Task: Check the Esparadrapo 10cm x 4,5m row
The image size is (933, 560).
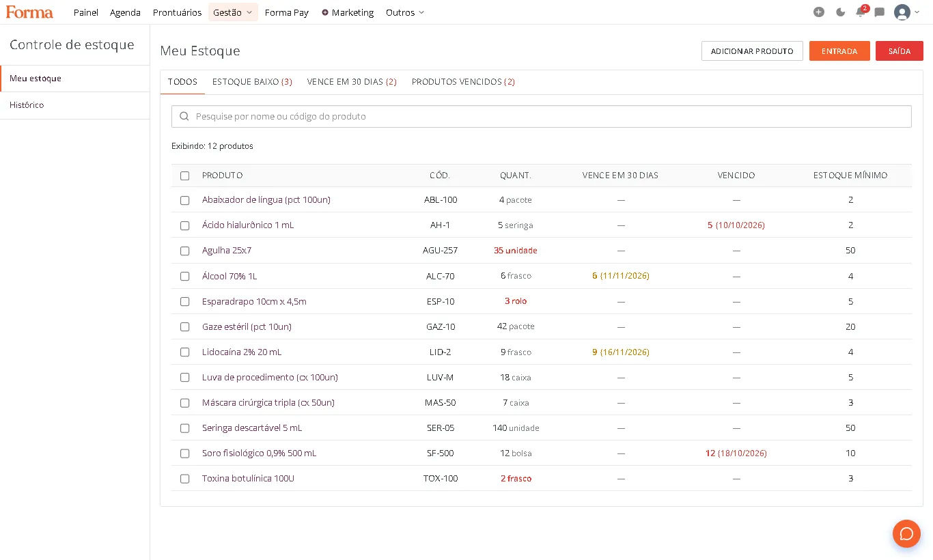Action: 184,302
